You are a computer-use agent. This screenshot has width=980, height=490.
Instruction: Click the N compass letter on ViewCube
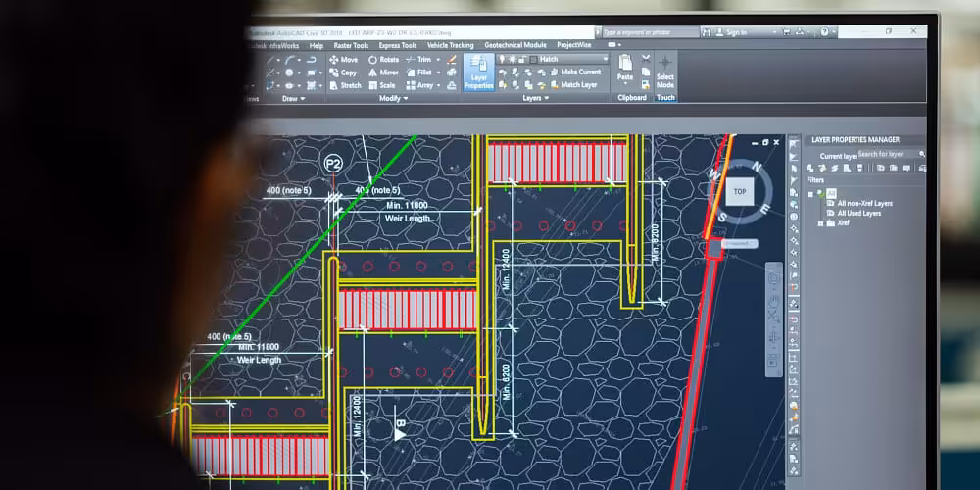tap(756, 167)
